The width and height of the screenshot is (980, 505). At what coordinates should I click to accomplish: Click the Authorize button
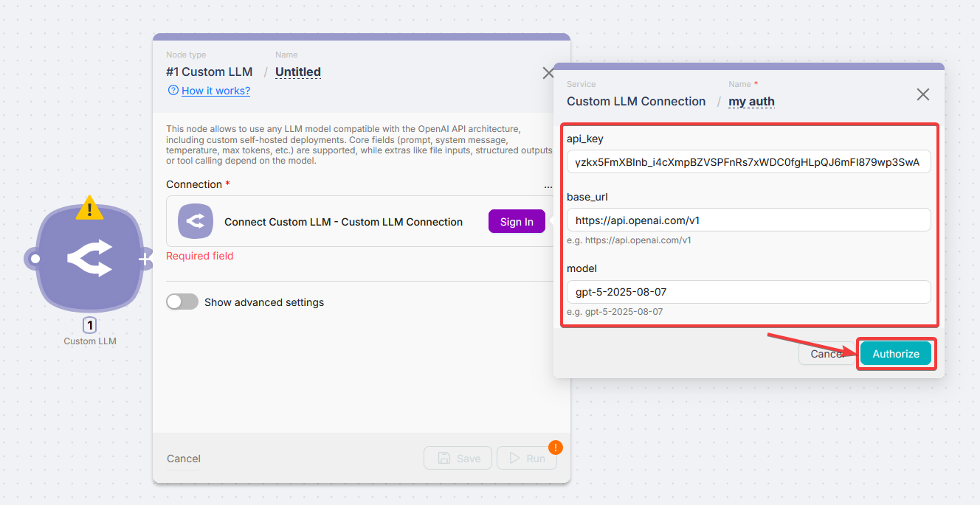[x=895, y=353]
